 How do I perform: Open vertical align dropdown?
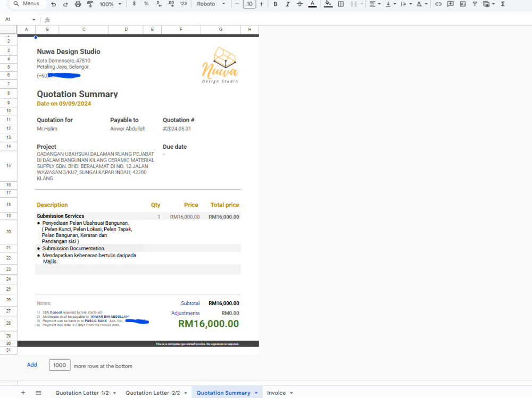(390, 4)
